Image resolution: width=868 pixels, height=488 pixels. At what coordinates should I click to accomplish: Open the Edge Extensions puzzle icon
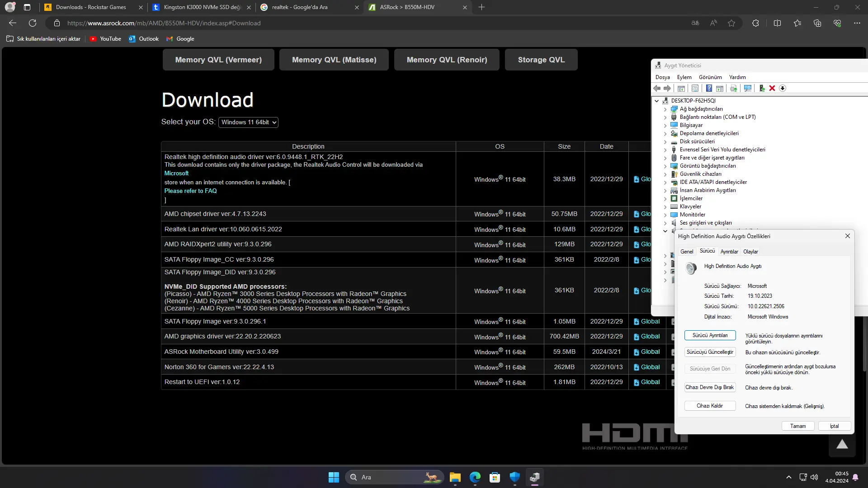tap(755, 23)
